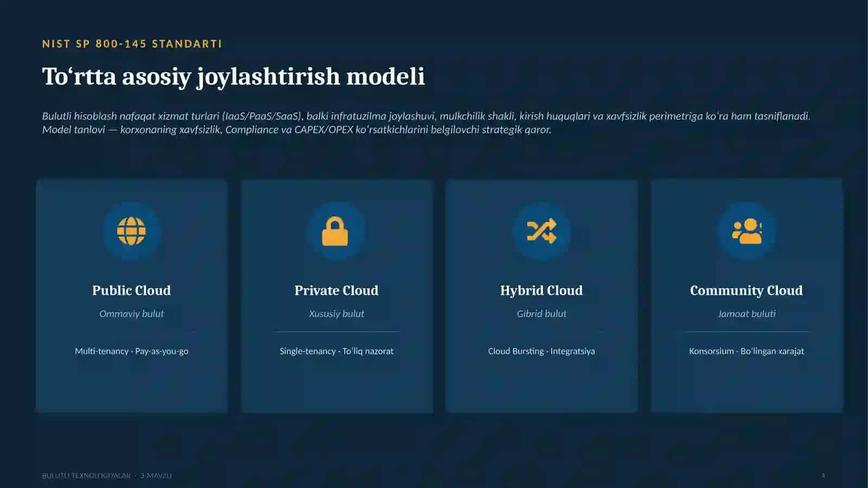Screen dimensions: 868x488
Task: Select the Community Cloud heading
Action: pos(746,290)
